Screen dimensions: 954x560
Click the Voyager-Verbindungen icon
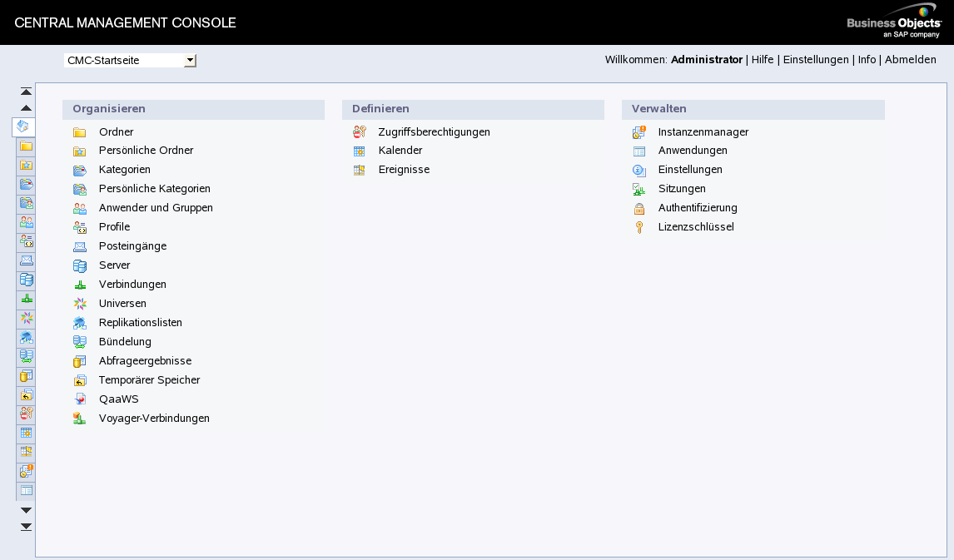[x=80, y=419]
